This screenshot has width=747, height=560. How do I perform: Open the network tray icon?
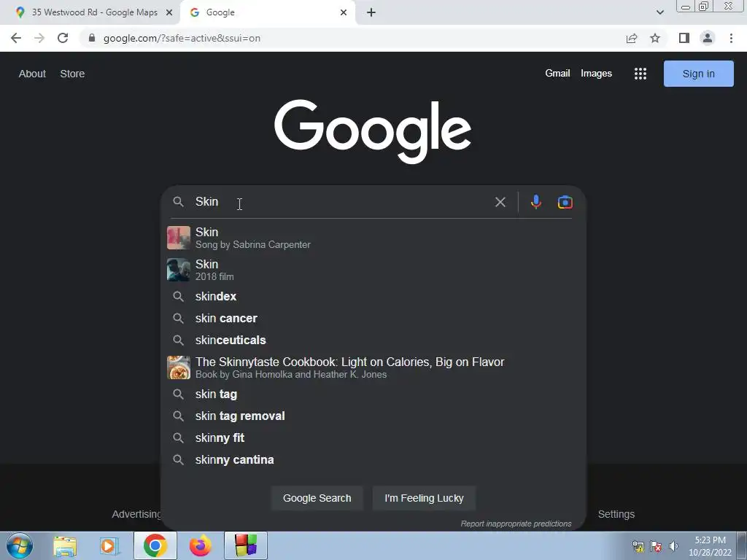tap(638, 546)
